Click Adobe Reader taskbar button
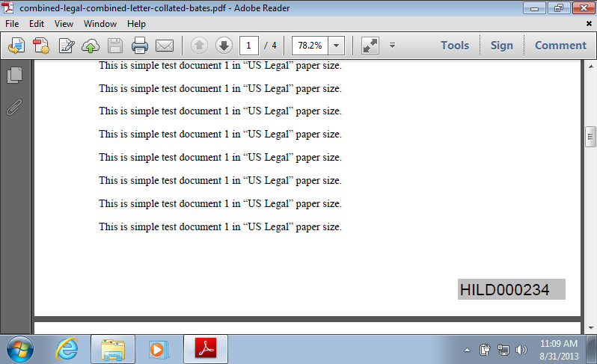Screen dimensions: 597x364 [206, 349]
